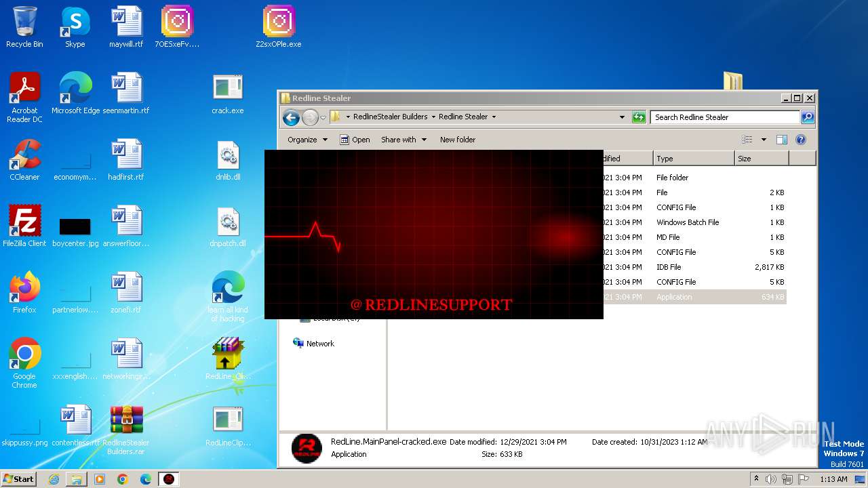
Task: Select the hadfirst.rtf document icon
Action: [x=126, y=160]
